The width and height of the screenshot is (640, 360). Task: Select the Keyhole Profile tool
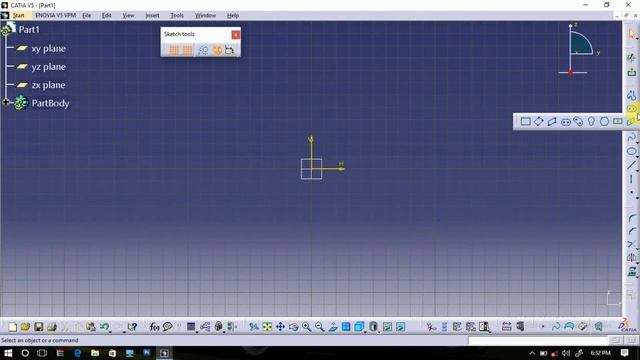coord(591,122)
